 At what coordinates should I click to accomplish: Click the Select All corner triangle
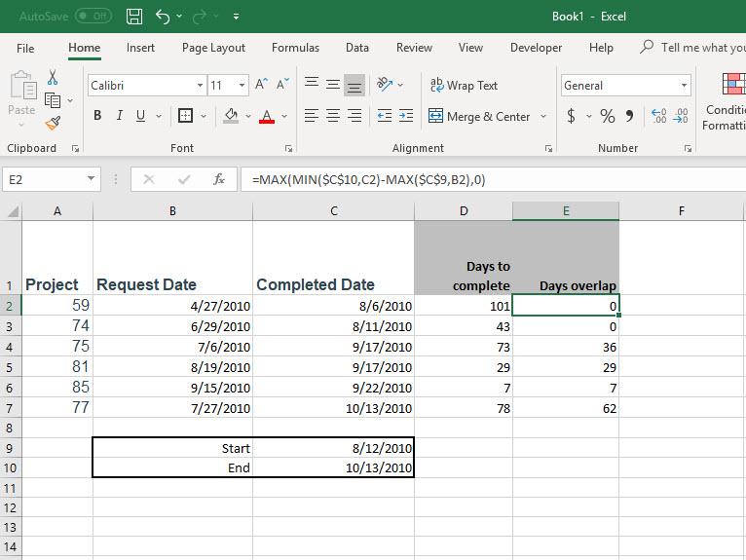12,211
